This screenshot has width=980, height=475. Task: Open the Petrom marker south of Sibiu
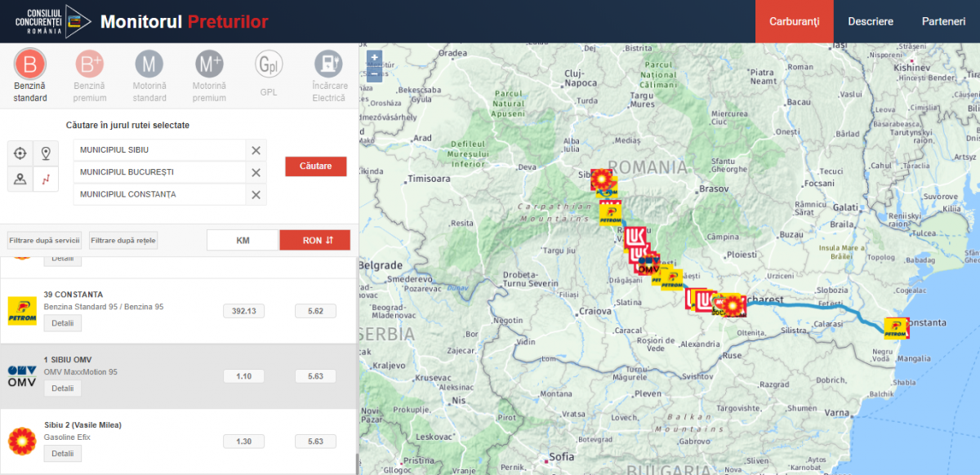point(610,214)
